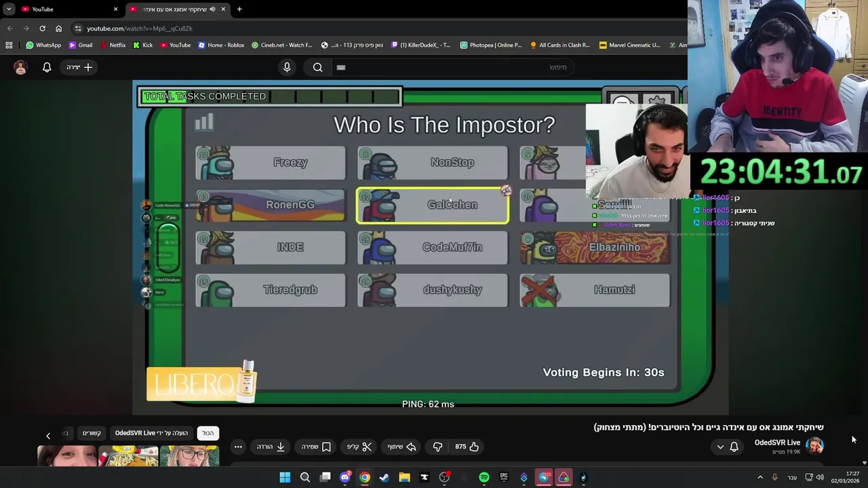Select the active Hebrew-titled video tab
Screen dimensions: 868x488
[x=178, y=9]
